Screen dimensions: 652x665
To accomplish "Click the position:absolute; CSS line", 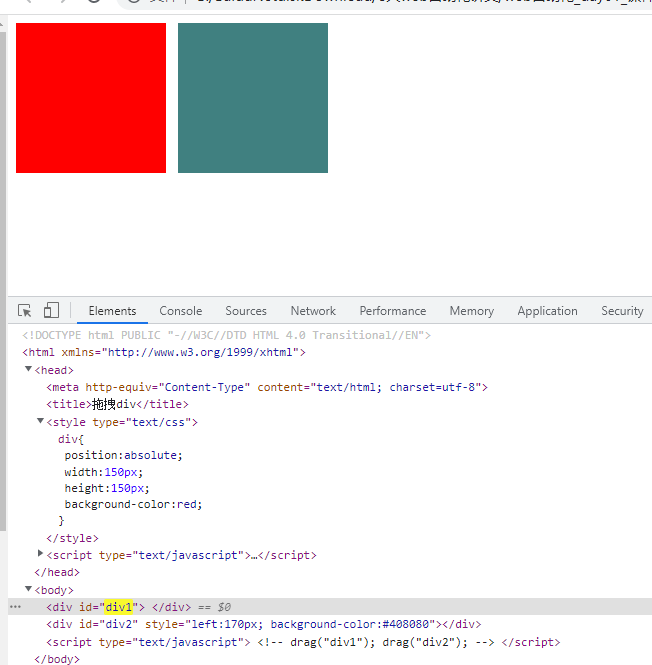I will 123,455.
